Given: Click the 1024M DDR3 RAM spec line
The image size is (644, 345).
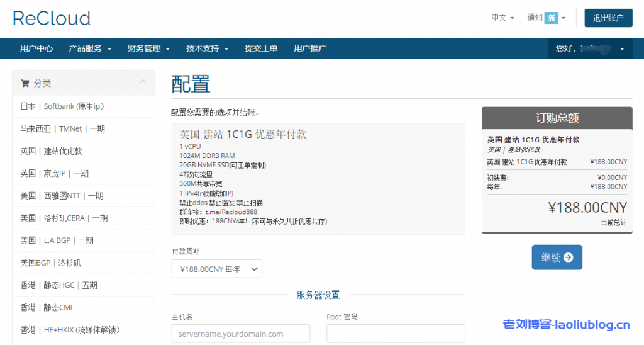Looking at the screenshot, I should (207, 156).
